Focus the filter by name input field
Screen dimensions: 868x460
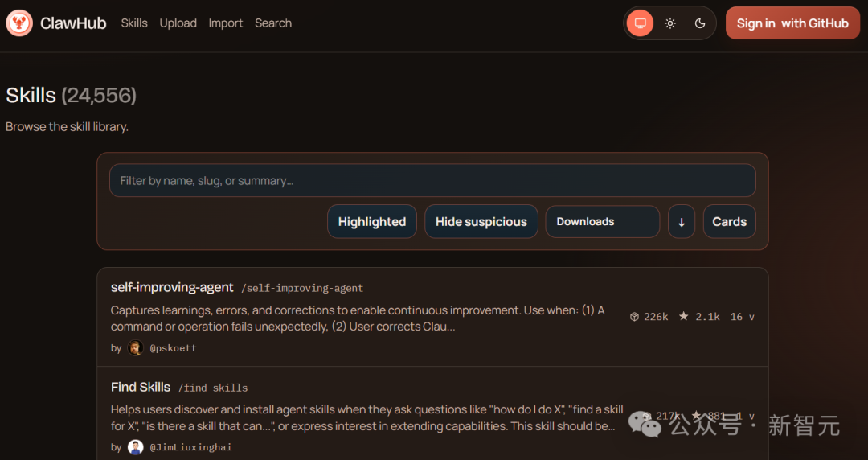click(432, 181)
